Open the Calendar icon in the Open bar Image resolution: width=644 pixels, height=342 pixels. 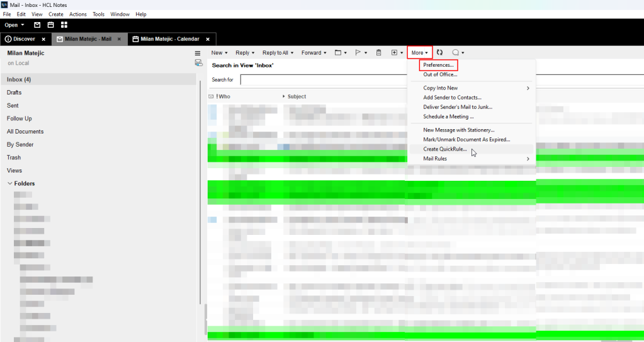pos(50,25)
